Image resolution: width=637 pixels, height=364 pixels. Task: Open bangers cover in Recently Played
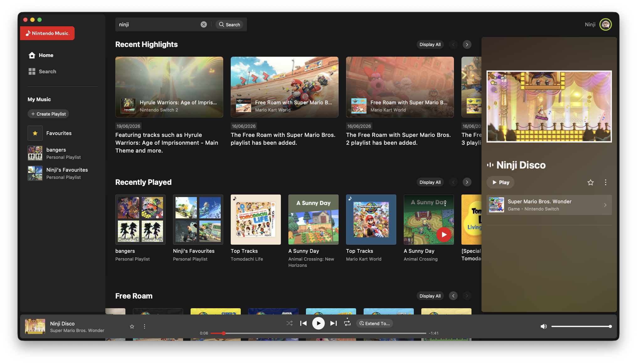pos(140,220)
